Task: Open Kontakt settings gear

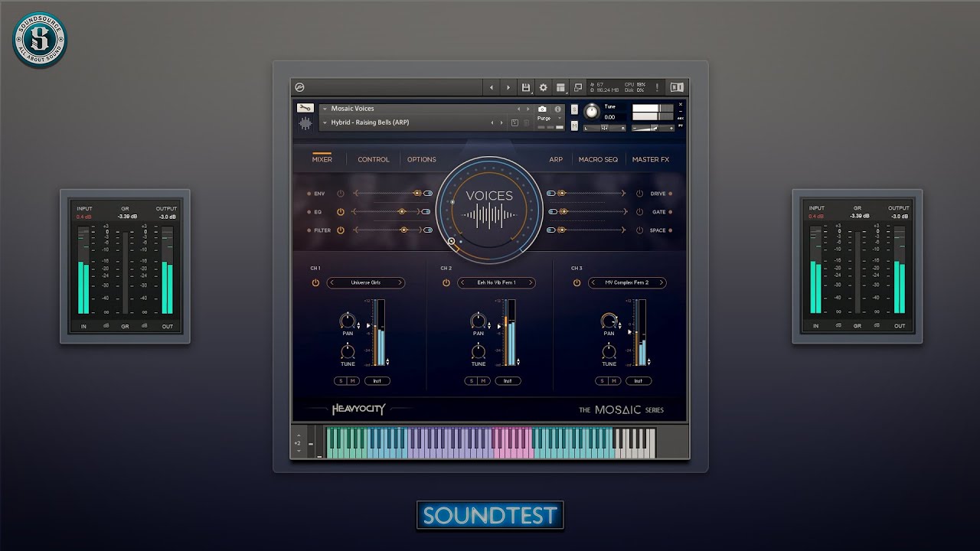Action: point(544,87)
